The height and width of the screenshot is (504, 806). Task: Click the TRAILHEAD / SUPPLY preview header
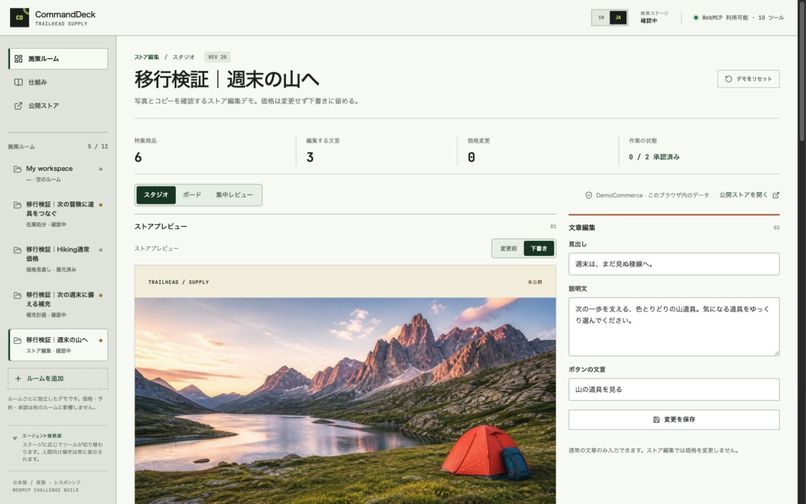tap(178, 282)
